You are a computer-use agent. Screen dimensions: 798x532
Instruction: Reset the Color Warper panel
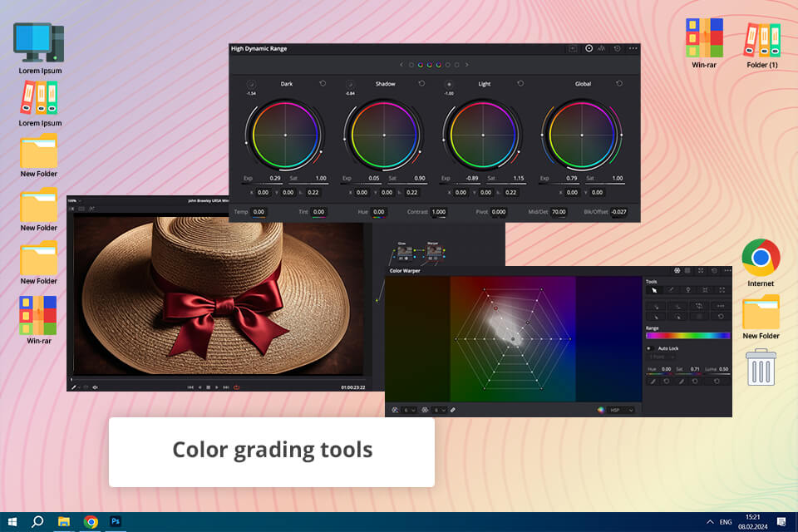pos(714,270)
